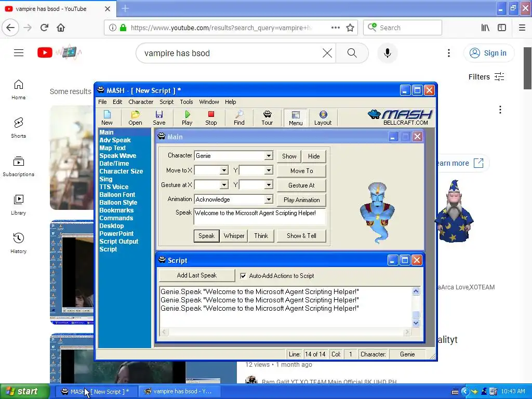Screen dimensions: 532x399
Task: Click the Merlin wizard character
Action: point(454,211)
